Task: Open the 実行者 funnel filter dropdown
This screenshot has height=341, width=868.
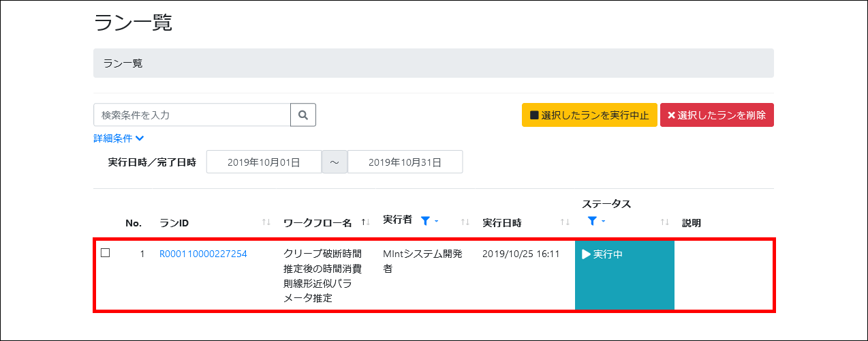Action: pos(429,220)
